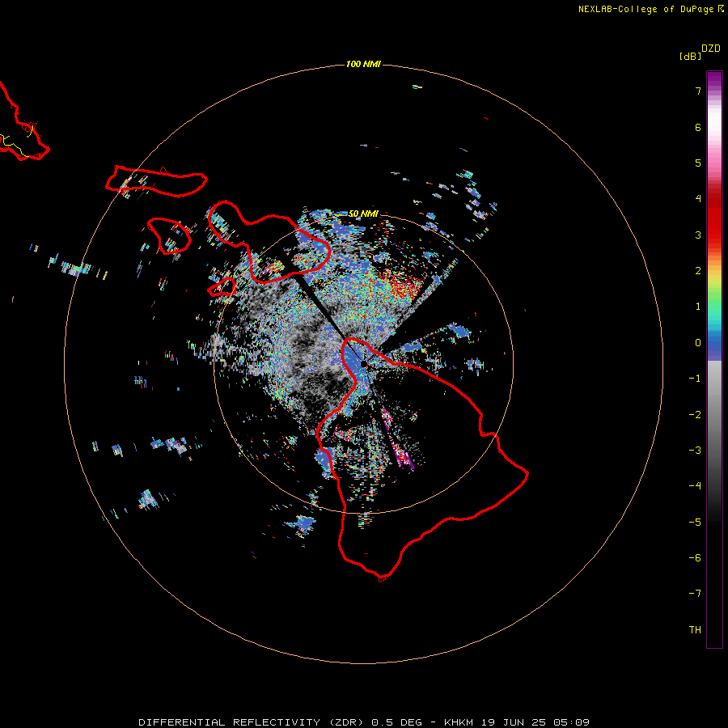The image size is (728, 728).
Task: Click the -6 value on color scale
Action: pyautogui.click(x=695, y=558)
